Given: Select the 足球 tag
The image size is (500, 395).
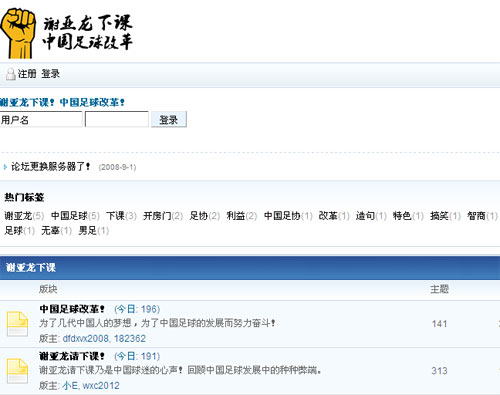Looking at the screenshot, I should (x=13, y=230).
